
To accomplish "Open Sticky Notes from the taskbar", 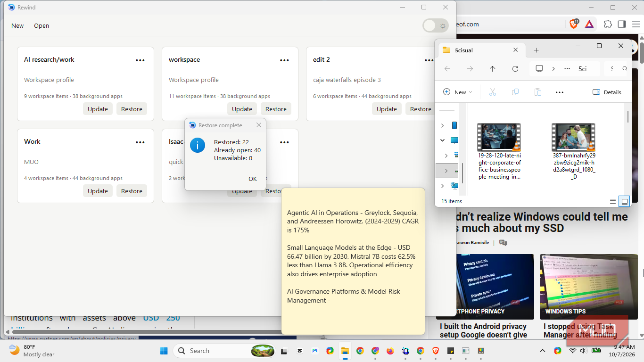I will click(x=450, y=351).
